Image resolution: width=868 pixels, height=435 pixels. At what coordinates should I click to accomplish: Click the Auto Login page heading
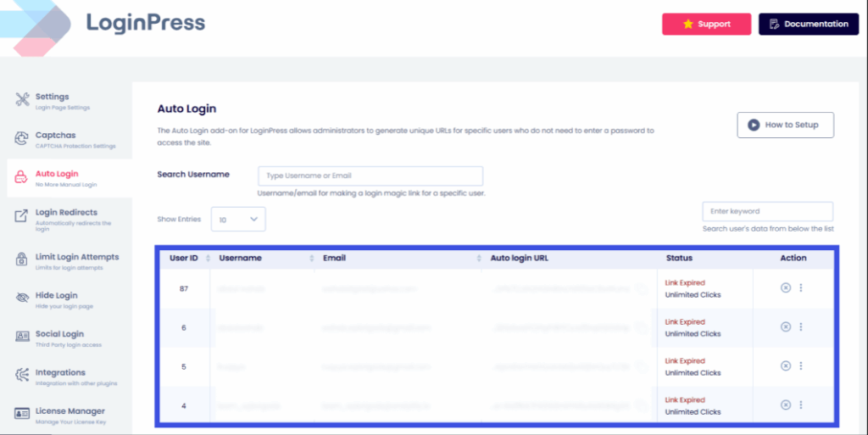[186, 109]
